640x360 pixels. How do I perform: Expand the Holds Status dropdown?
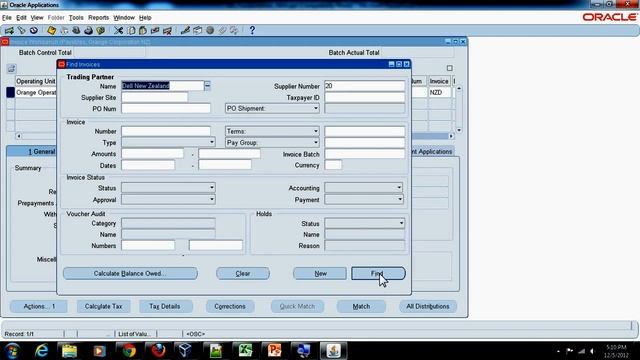[x=401, y=223]
